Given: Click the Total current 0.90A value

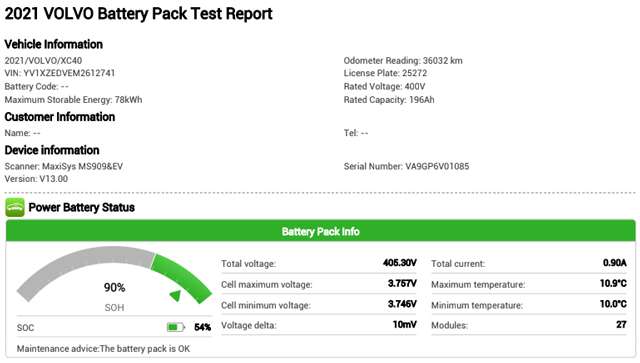Looking at the screenshot, I should click(x=614, y=263).
